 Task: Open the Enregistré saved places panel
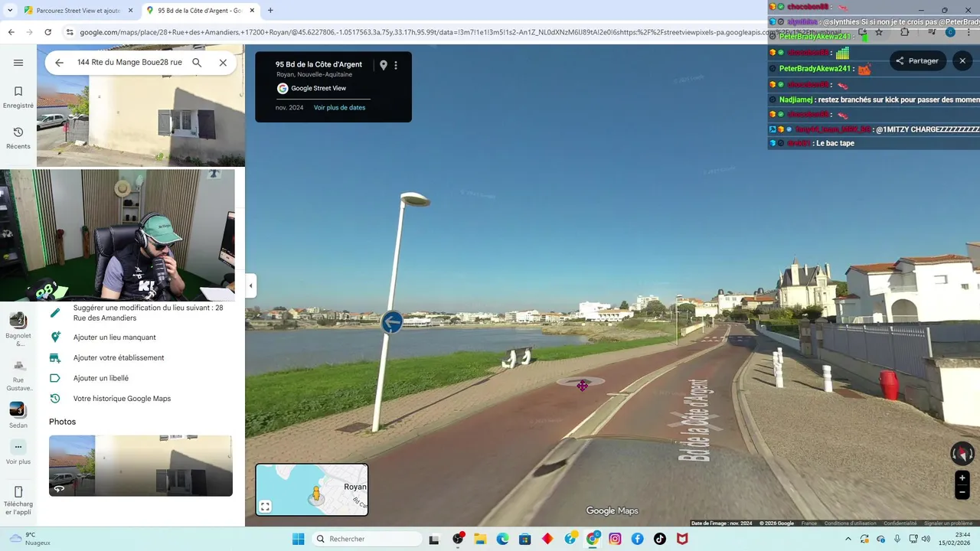coord(18,97)
